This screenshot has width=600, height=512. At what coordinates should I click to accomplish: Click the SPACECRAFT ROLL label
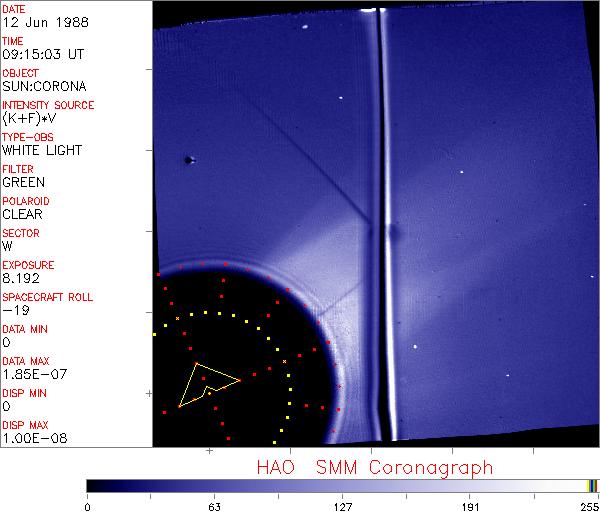[47, 297]
